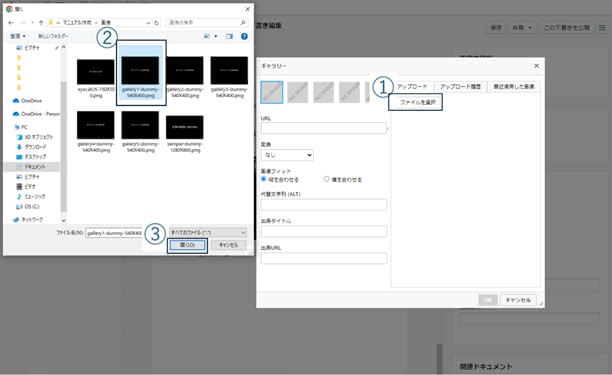
Task: Select ドキュメント in sidebar
Action: tap(31, 167)
